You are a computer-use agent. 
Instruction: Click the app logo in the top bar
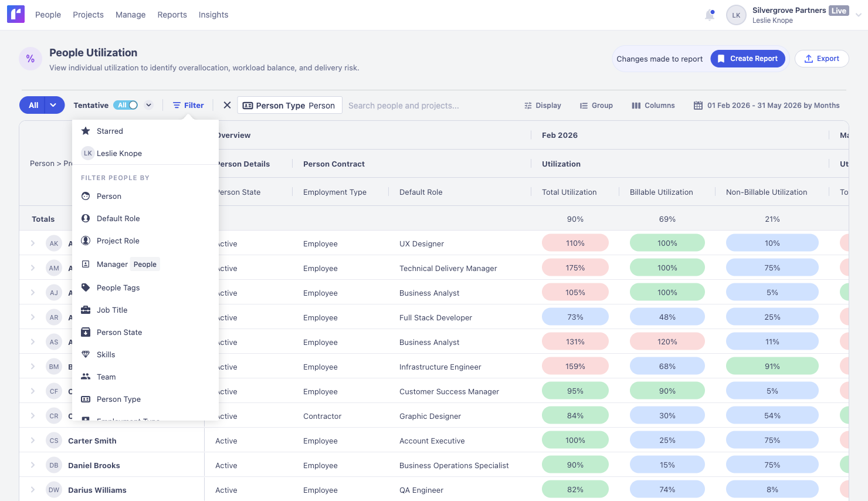[x=16, y=15]
